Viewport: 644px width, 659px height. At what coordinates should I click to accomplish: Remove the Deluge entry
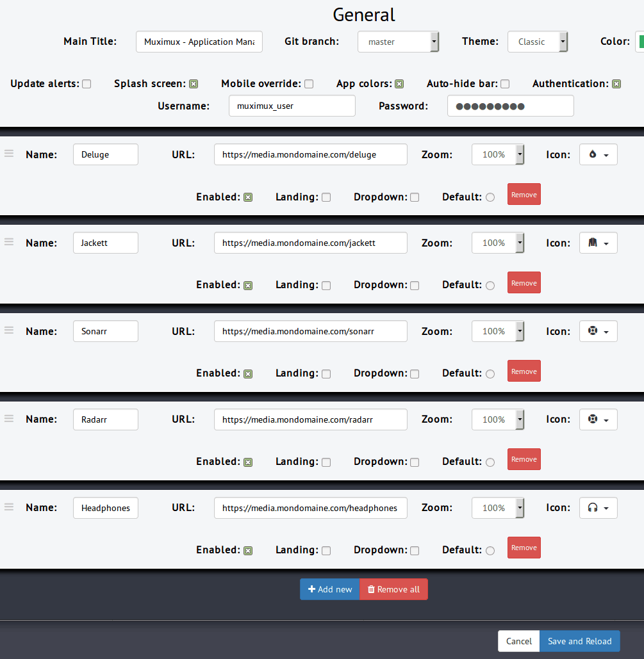[524, 194]
